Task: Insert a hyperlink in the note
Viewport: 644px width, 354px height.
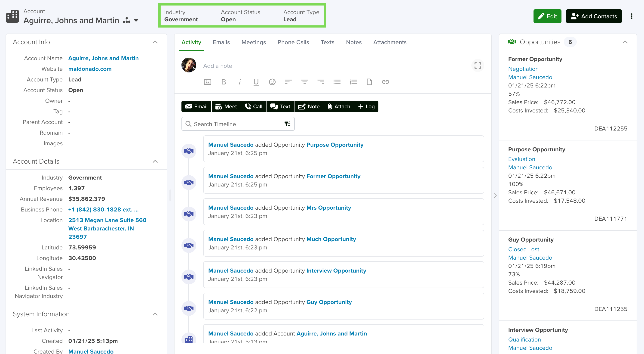Action: click(x=385, y=82)
